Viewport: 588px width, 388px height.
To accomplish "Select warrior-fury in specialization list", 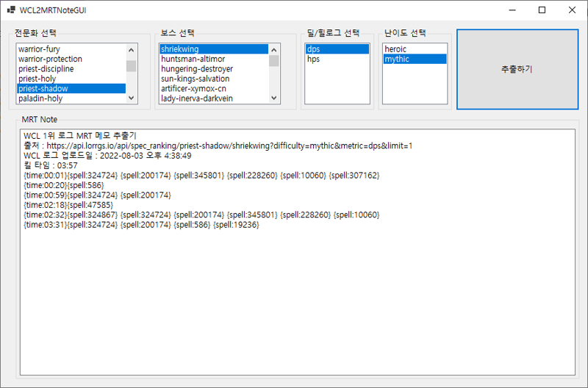I will coord(71,49).
